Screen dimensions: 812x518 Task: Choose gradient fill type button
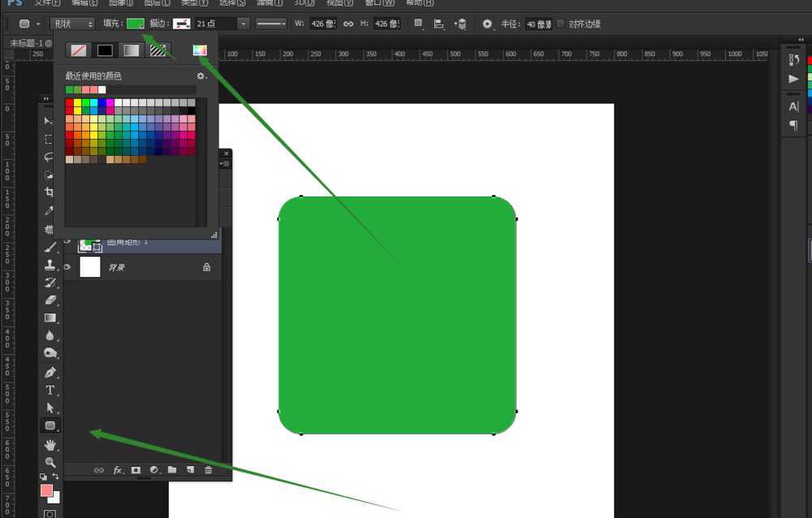tap(131, 50)
